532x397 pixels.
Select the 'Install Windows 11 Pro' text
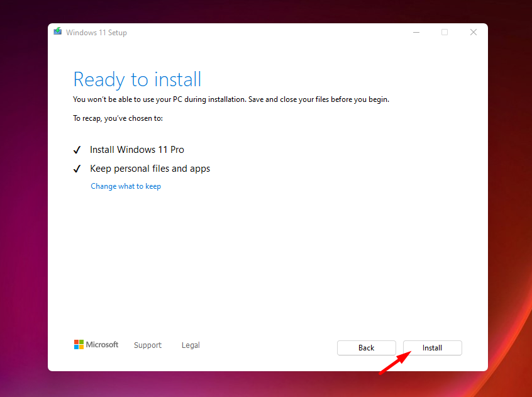[x=137, y=150]
